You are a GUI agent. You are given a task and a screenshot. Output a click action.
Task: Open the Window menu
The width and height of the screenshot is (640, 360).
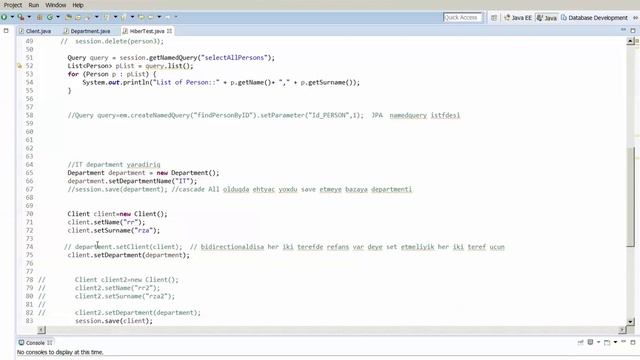[56, 5]
